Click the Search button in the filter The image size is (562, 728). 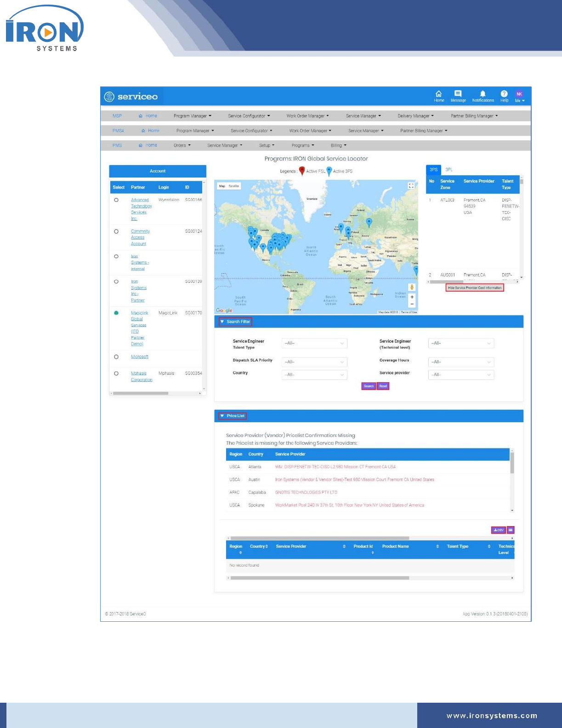point(369,386)
